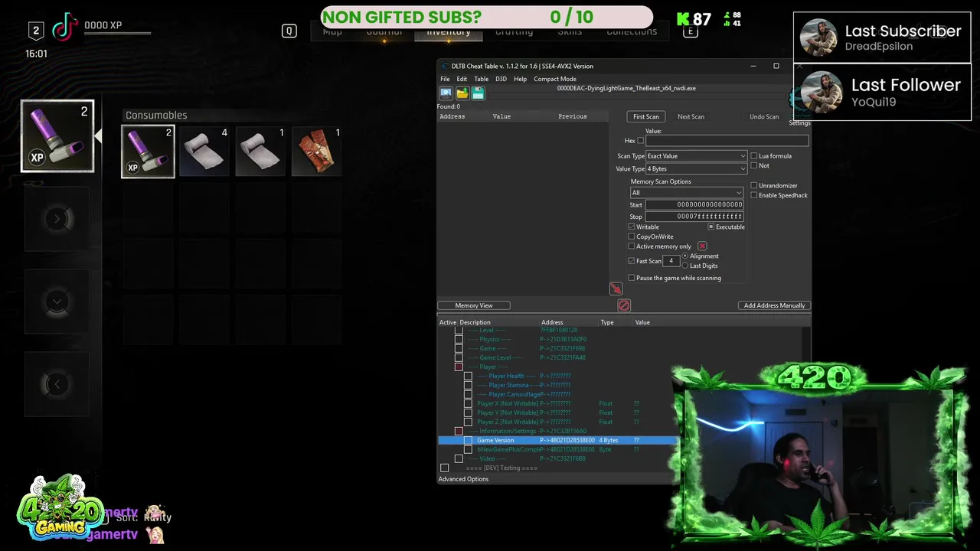The width and height of the screenshot is (980, 551).
Task: Click the E next tab key icon
Action: tap(690, 31)
